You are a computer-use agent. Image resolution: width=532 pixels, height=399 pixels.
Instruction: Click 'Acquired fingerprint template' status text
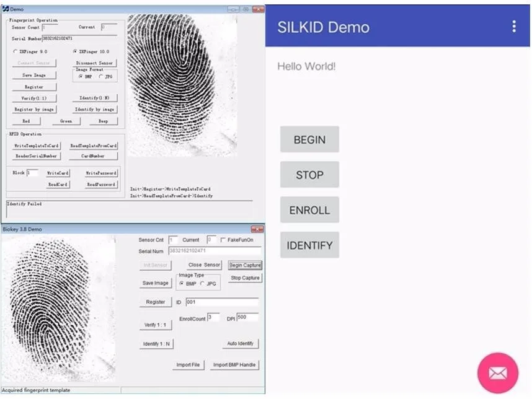click(36, 390)
